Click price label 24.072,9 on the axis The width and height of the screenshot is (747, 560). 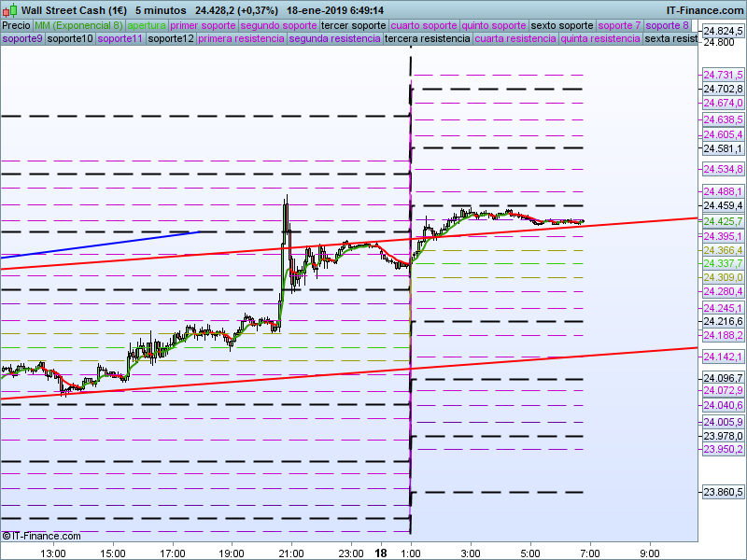[723, 390]
